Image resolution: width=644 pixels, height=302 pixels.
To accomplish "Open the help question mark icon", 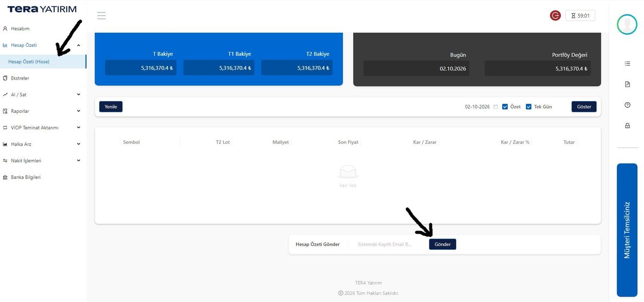I will (x=627, y=105).
